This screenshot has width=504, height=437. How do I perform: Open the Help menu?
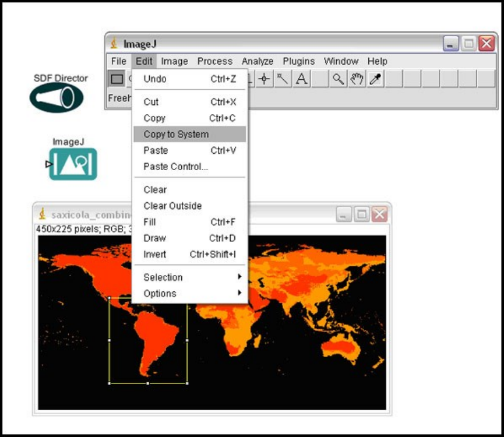(x=378, y=61)
